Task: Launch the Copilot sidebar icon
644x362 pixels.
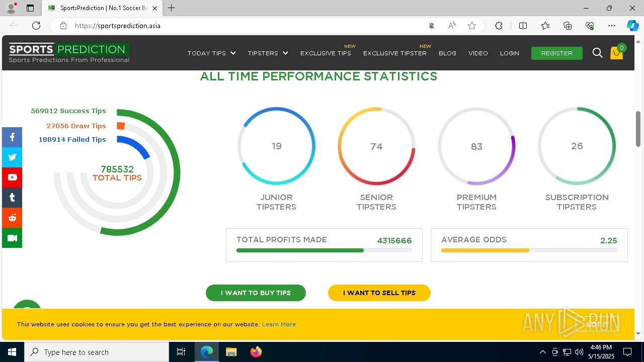Action: [x=632, y=26]
